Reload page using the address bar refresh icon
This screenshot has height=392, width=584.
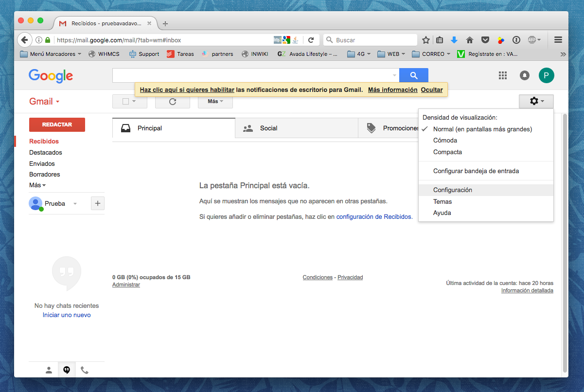311,40
